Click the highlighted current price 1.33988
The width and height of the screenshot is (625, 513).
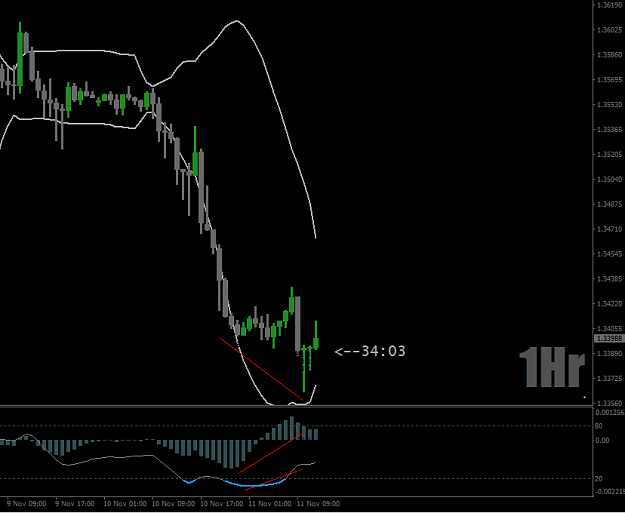point(609,338)
